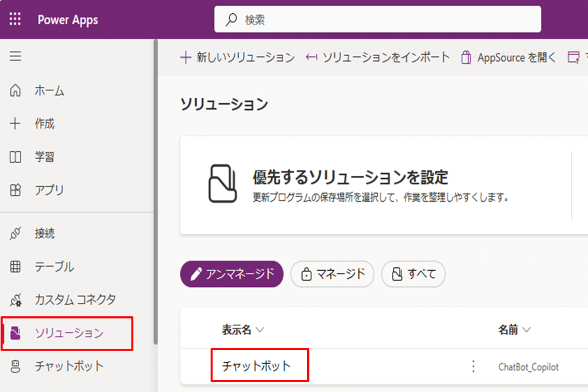Click 更新プログラムの保存場所 description text
This screenshot has width=588, height=392.
(381, 197)
